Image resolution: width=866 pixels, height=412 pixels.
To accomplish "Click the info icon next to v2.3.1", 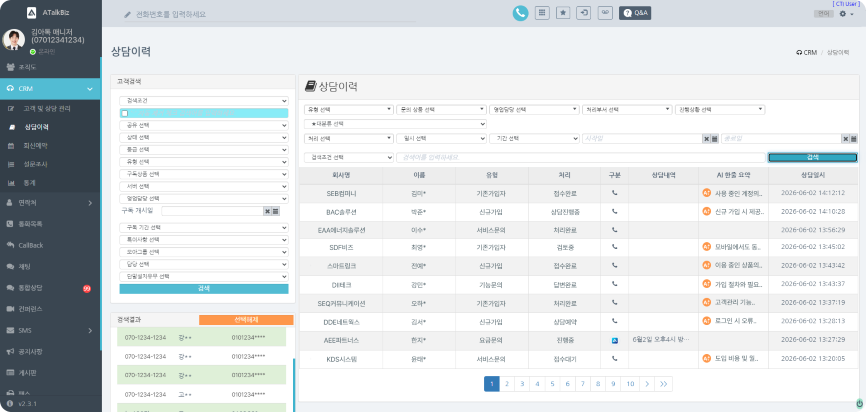I will (x=10, y=404).
